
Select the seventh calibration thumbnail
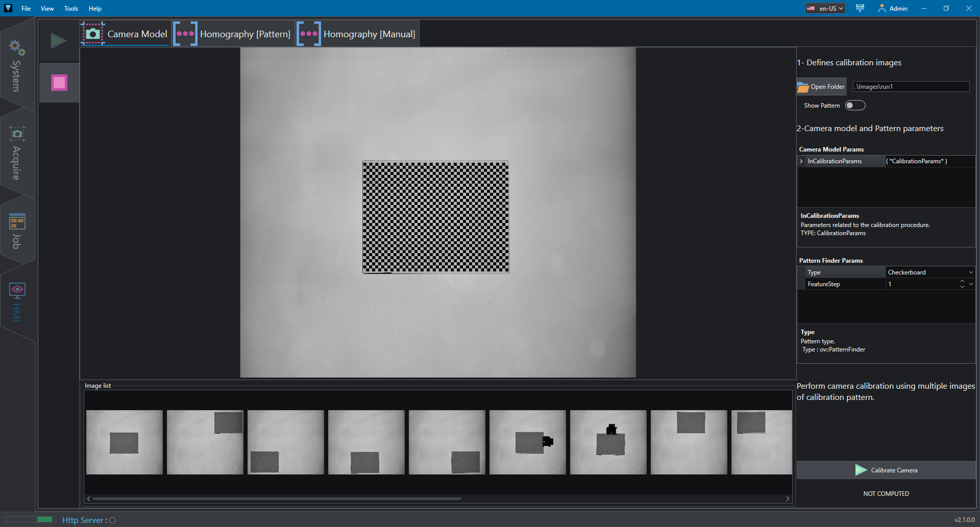click(608, 442)
